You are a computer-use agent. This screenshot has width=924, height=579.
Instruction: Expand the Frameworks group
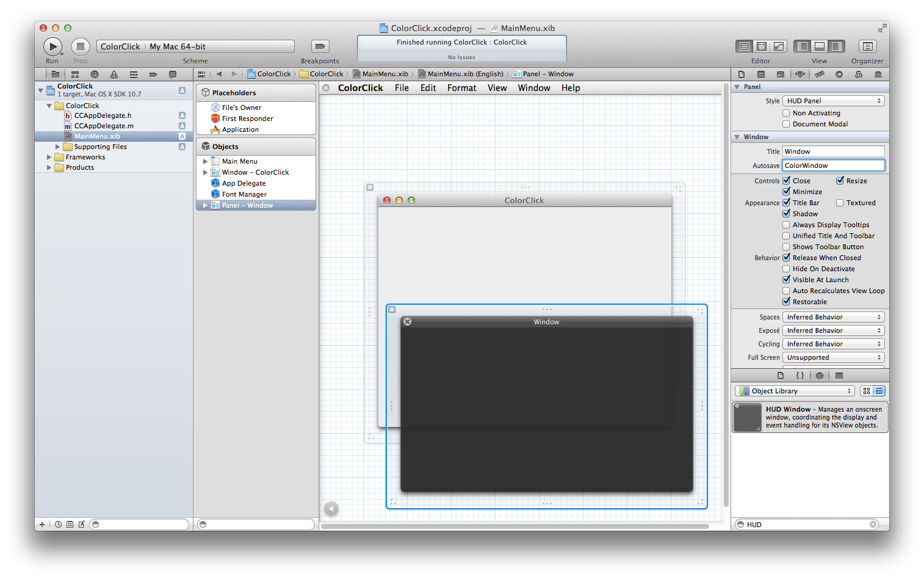point(49,157)
